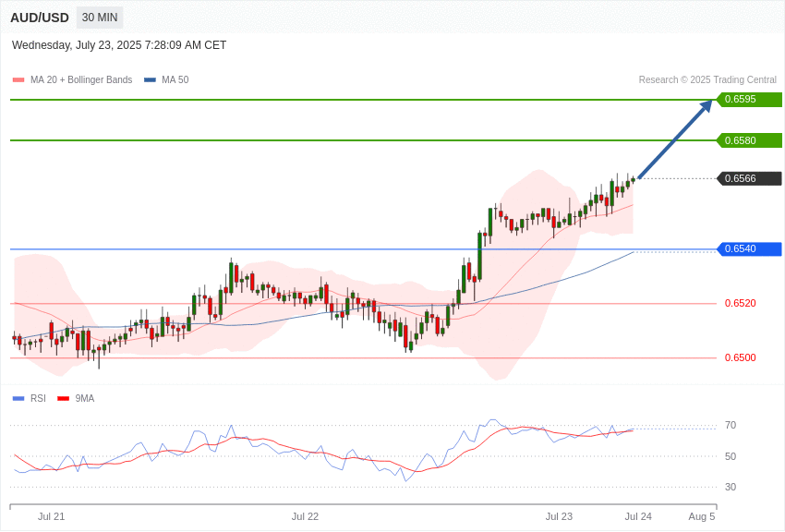
Task: Click the 0.6520 red support label
Action: (x=741, y=303)
